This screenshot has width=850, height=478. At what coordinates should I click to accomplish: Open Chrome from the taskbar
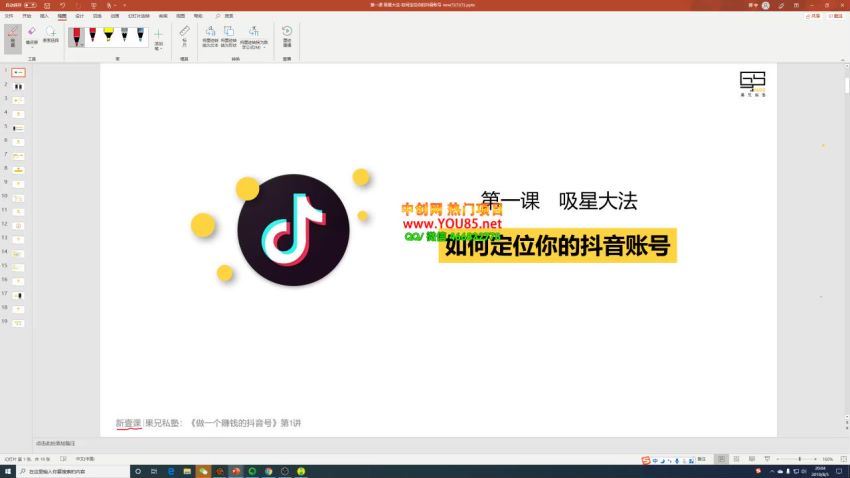[x=268, y=471]
